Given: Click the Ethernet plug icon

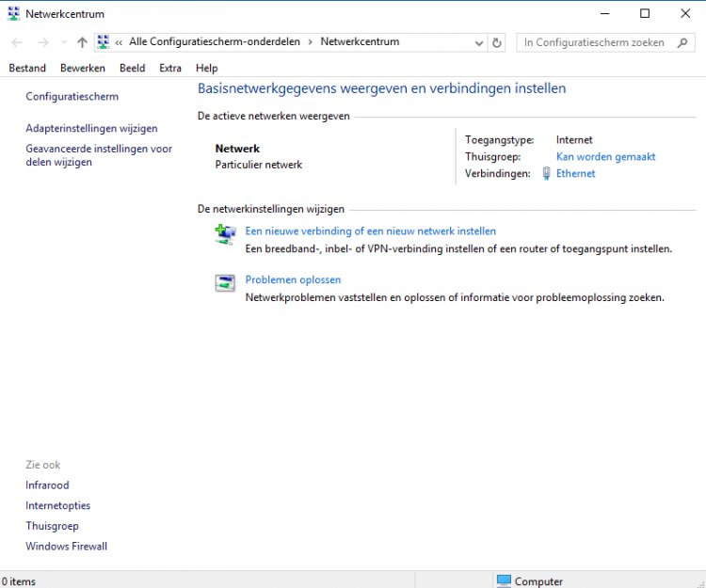Looking at the screenshot, I should 546,174.
